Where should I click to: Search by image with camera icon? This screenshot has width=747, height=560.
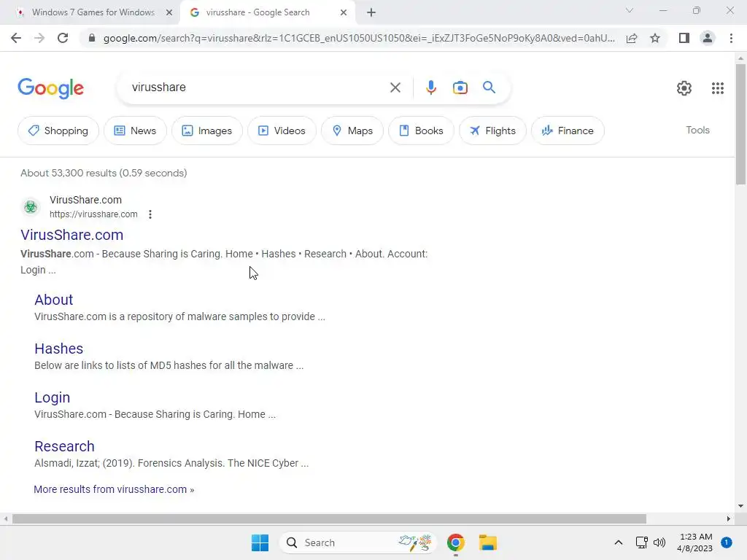click(460, 87)
